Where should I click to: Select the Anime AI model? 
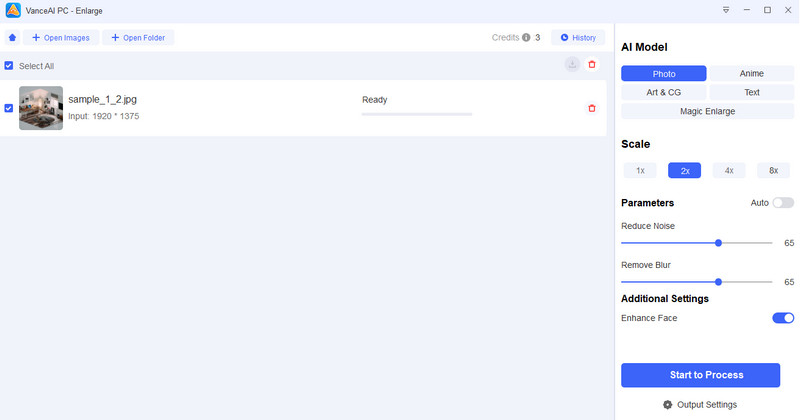pos(751,74)
